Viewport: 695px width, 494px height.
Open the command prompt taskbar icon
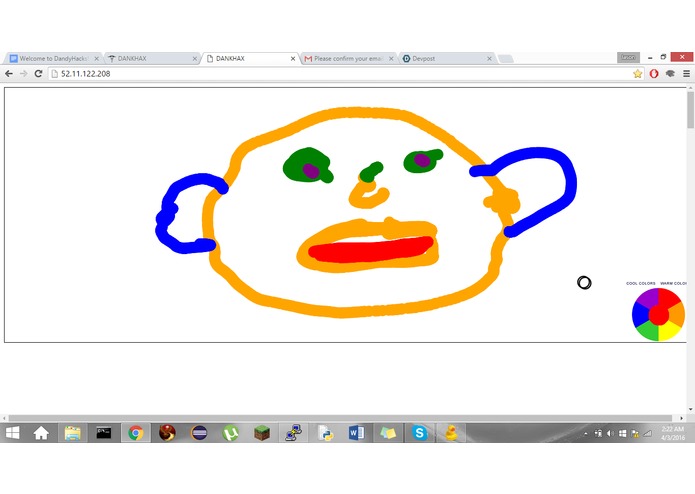[x=104, y=433]
